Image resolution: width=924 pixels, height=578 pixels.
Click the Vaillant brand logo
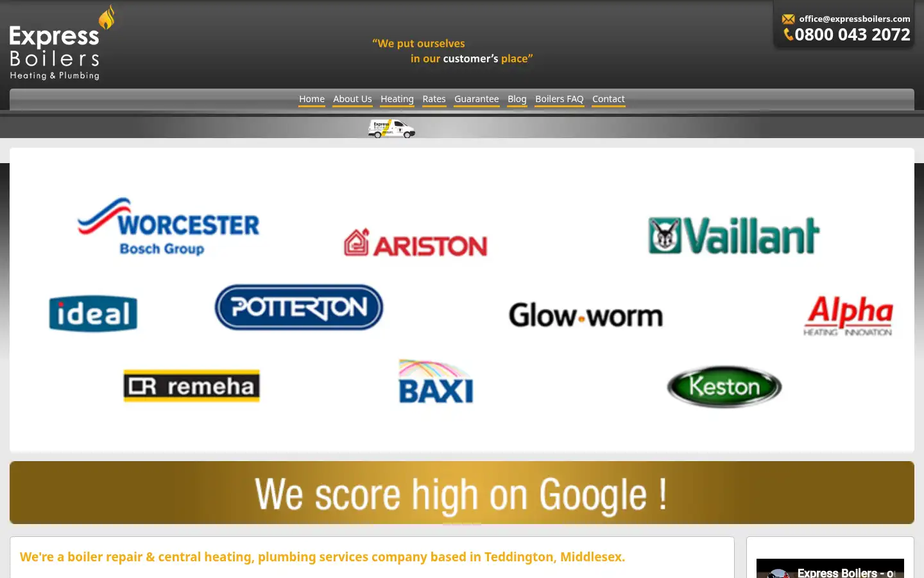click(x=734, y=236)
